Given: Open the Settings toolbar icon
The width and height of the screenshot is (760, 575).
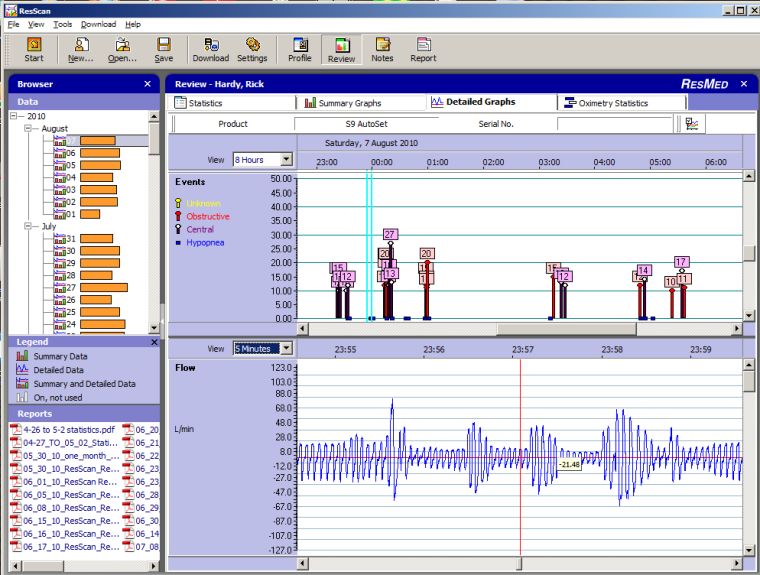Looking at the screenshot, I should (x=252, y=49).
